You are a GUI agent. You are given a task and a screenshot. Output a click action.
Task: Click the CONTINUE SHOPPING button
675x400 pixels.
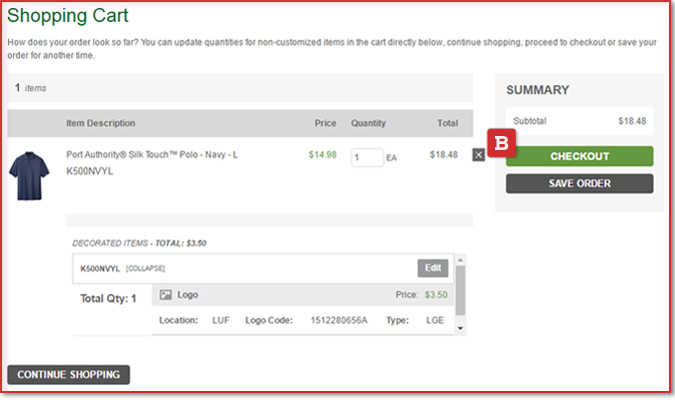[x=68, y=375]
